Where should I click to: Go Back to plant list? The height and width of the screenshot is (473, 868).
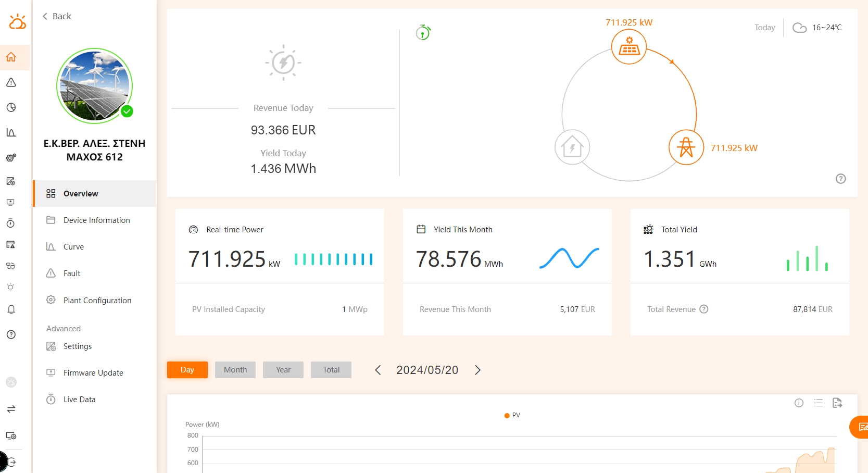[56, 16]
